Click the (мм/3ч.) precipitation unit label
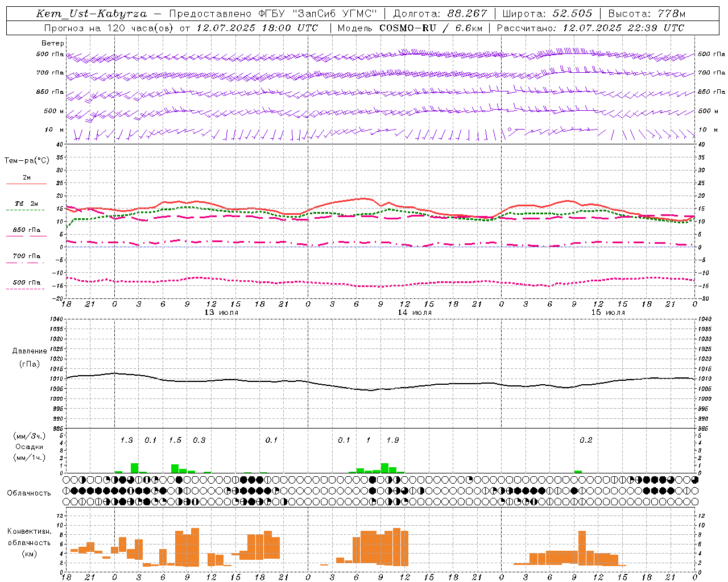Screen dimensions: 728x582 pyautogui.click(x=30, y=436)
